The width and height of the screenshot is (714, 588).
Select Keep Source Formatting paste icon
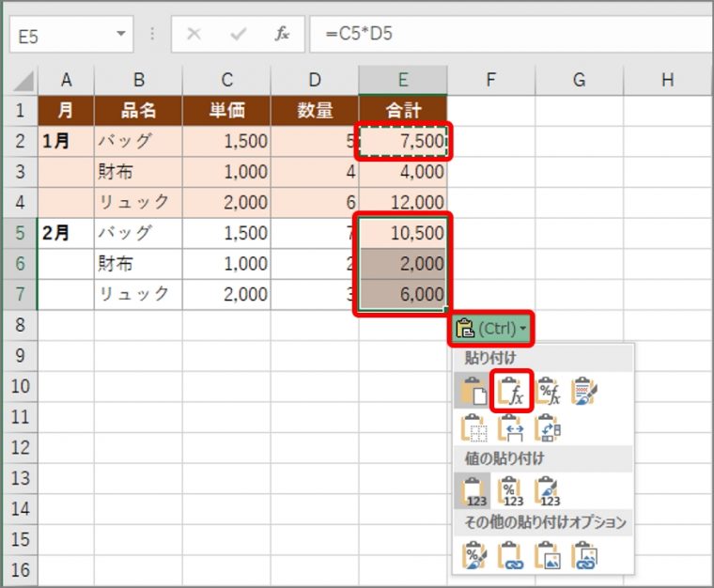[x=583, y=391]
